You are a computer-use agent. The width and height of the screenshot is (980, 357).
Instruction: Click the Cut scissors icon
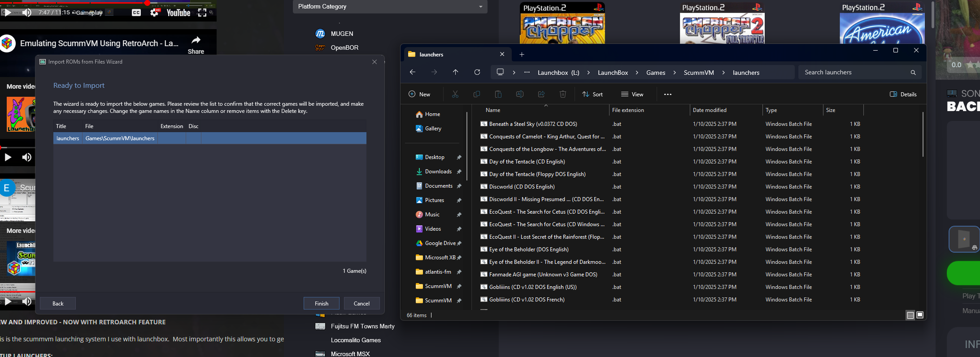pos(455,94)
